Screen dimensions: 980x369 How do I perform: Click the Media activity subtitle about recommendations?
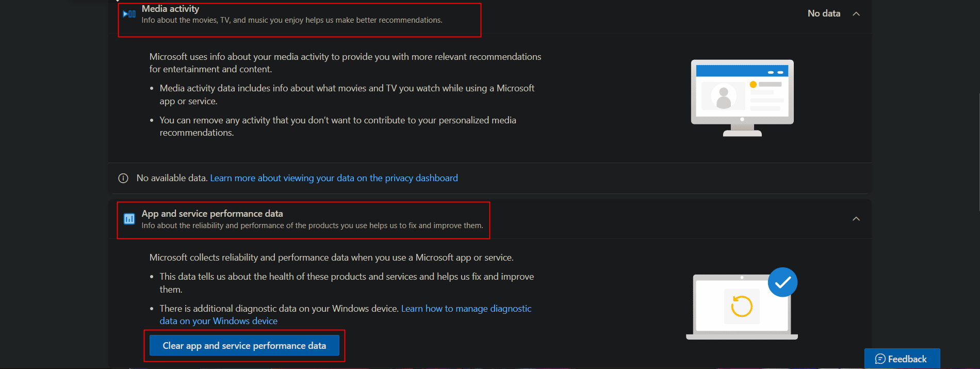tap(292, 20)
